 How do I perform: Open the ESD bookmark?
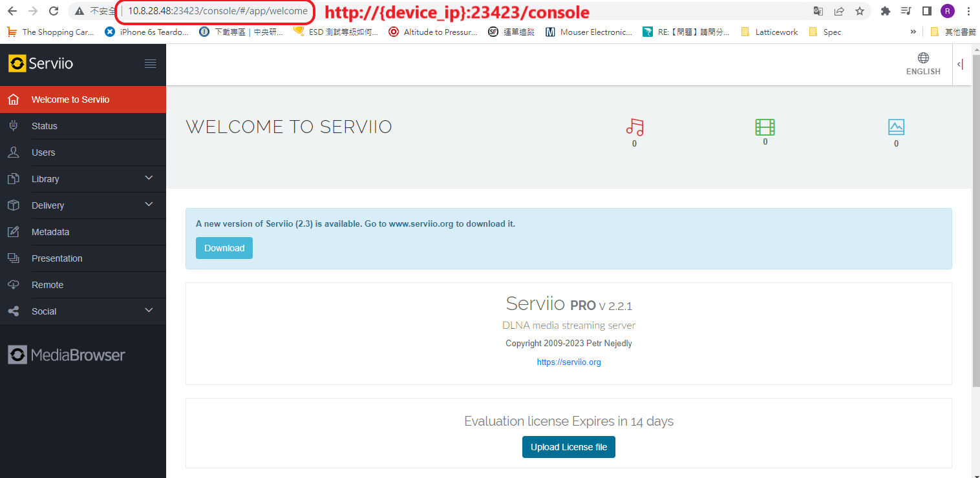click(x=336, y=32)
